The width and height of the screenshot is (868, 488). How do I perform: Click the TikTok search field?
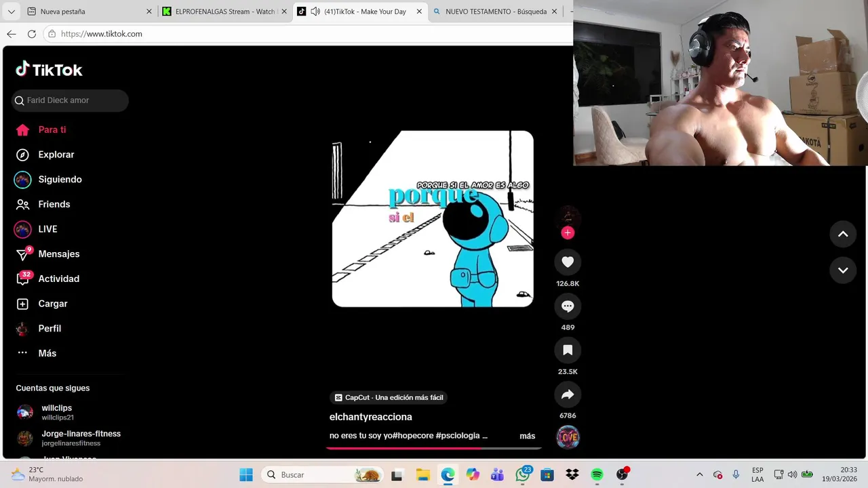[x=70, y=100]
